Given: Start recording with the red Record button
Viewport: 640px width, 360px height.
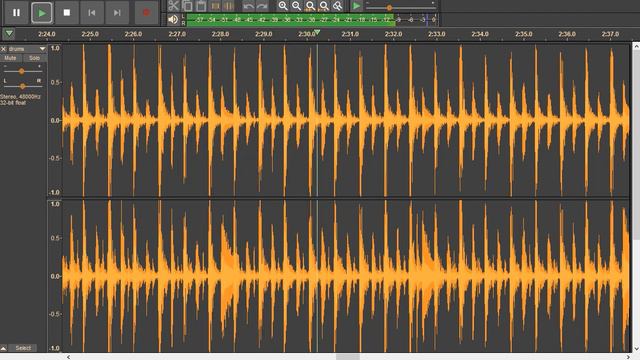Looking at the screenshot, I should coord(146,13).
